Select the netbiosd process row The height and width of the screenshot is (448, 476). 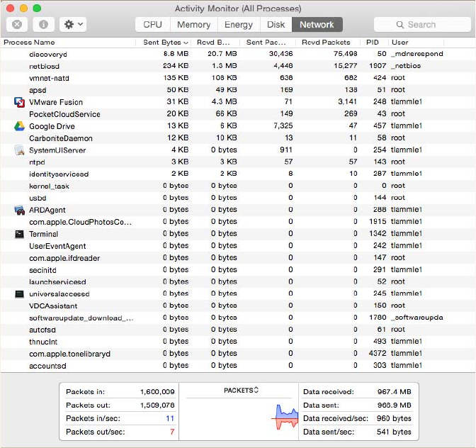tap(238, 66)
